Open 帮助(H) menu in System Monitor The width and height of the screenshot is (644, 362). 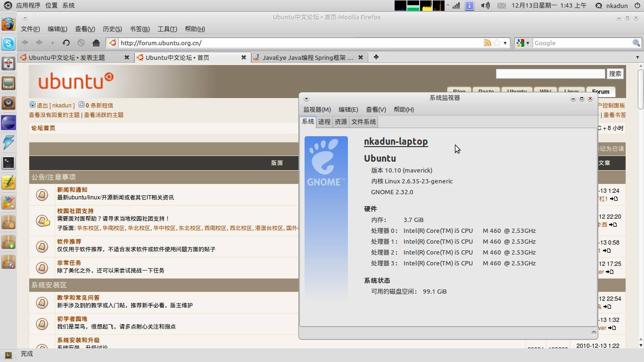click(x=404, y=109)
